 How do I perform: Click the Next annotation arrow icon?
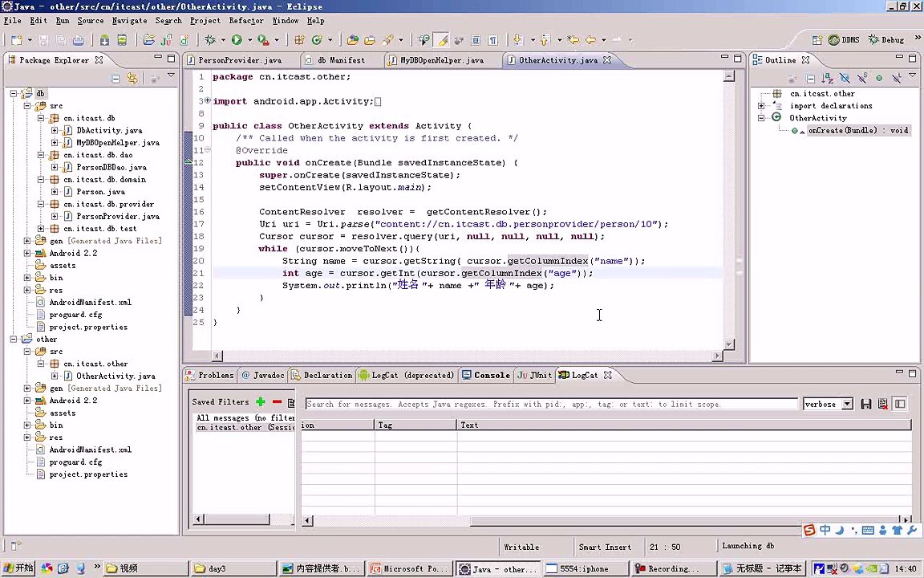click(x=518, y=40)
